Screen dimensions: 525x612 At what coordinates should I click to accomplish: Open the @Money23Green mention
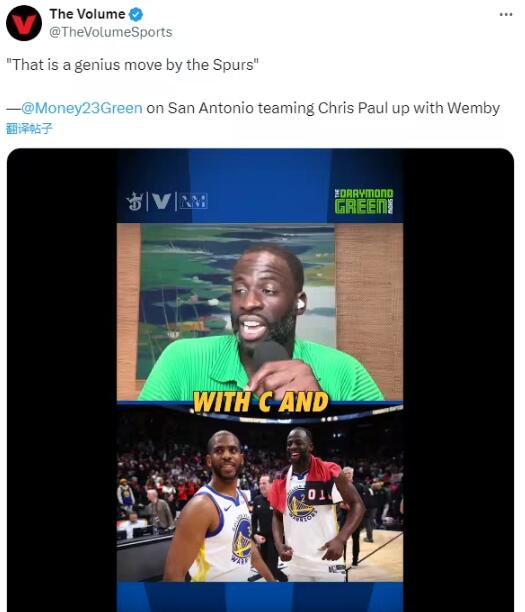coord(82,108)
